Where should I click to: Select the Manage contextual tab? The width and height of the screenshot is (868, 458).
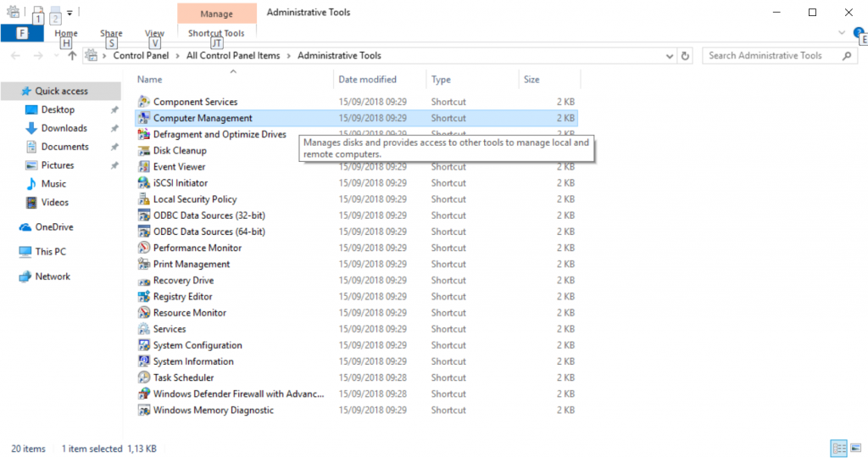(x=216, y=14)
